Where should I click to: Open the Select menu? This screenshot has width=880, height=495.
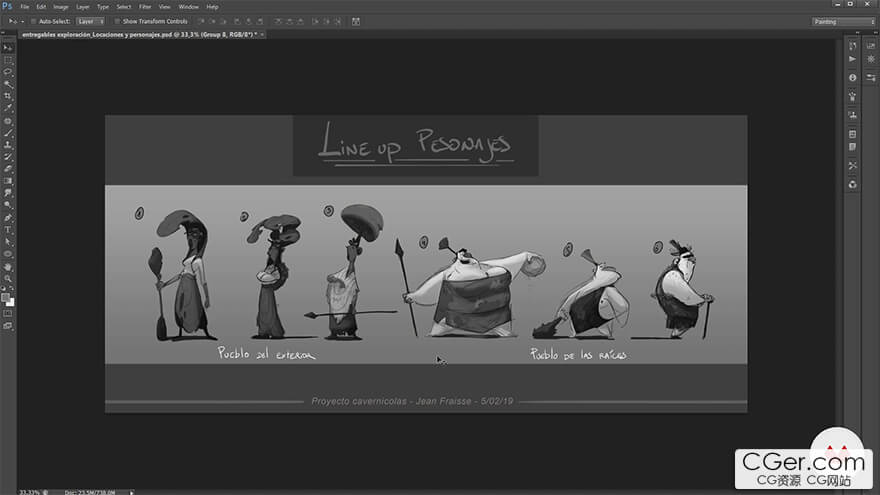tap(123, 7)
